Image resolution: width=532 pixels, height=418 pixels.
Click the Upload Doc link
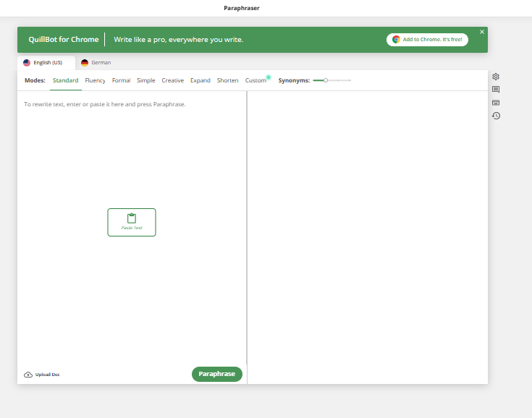42,375
